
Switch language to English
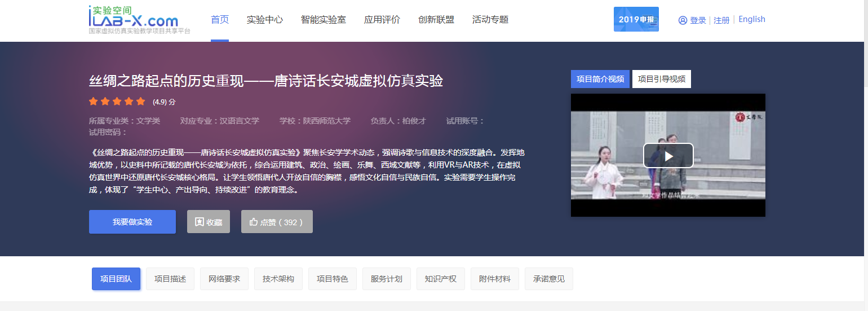coord(752,19)
